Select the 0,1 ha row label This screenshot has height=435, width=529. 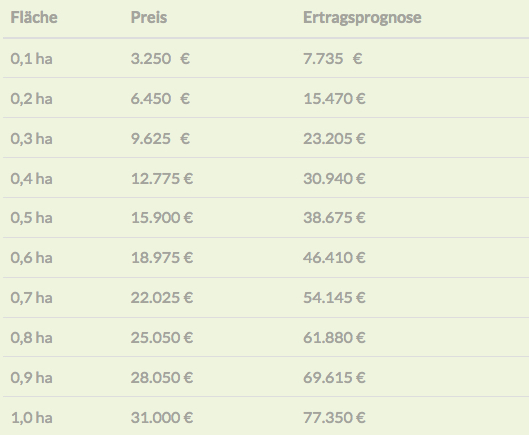tap(31, 59)
